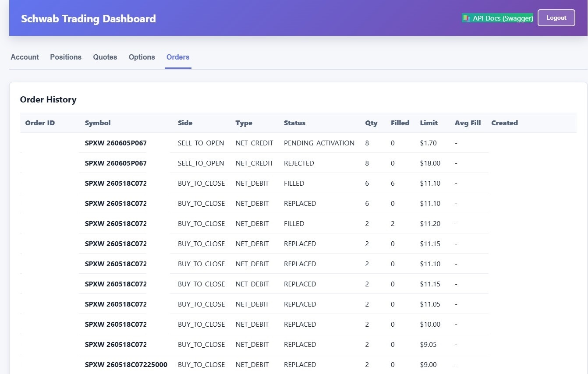Click the Status column header
Viewport: 588px width, 374px height.
point(294,123)
